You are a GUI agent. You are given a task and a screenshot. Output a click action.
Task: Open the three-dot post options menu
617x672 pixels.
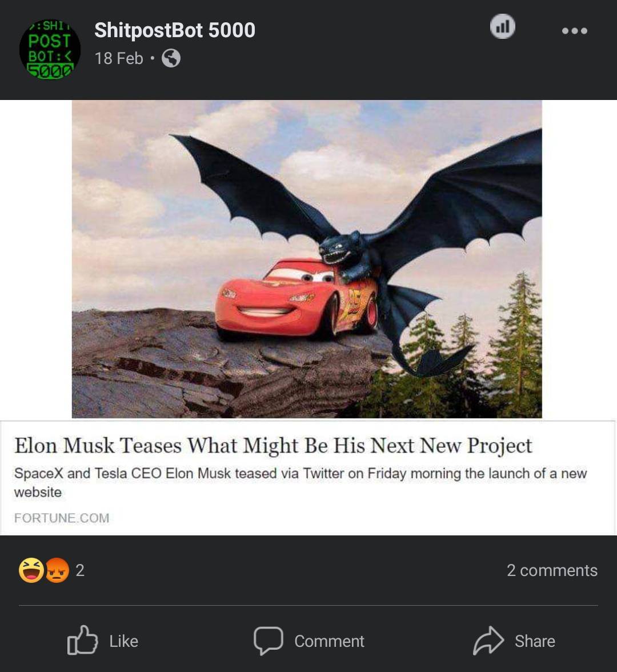click(574, 30)
